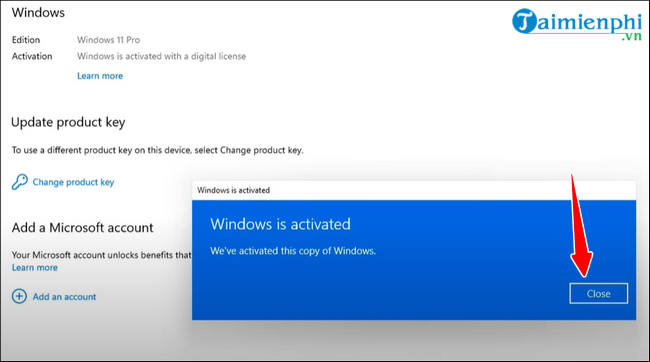Viewport: 650px width, 362px height.
Task: Click the Close button in activation dialog
Action: [598, 294]
